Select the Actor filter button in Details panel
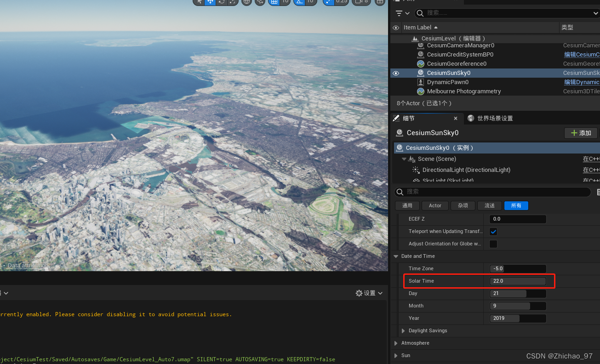Screen dimensions: 600x364 (435, 205)
